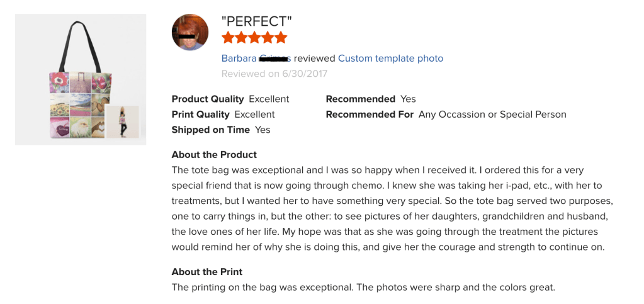This screenshot has height=304, width=644.
Task: Click the Recommended For label
Action: pos(370,115)
